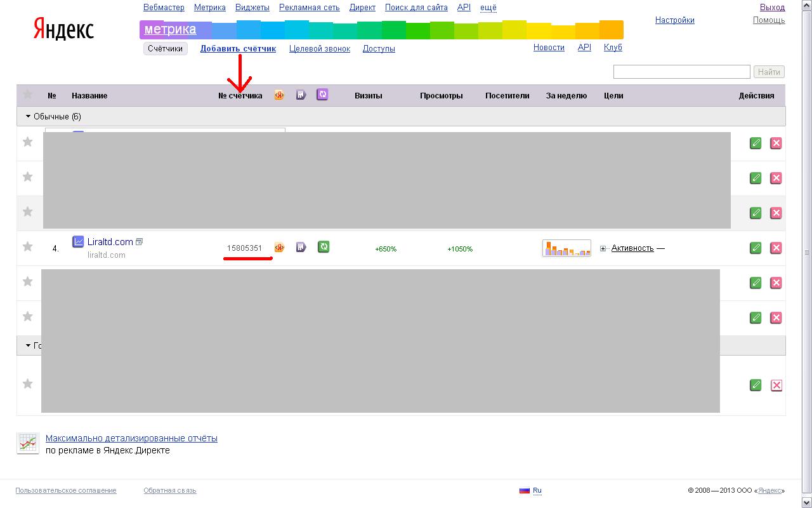Viewport: 812px width, 508px height.
Task: Open the ещё dropdown in top services menu
Action: pyautogui.click(x=488, y=8)
